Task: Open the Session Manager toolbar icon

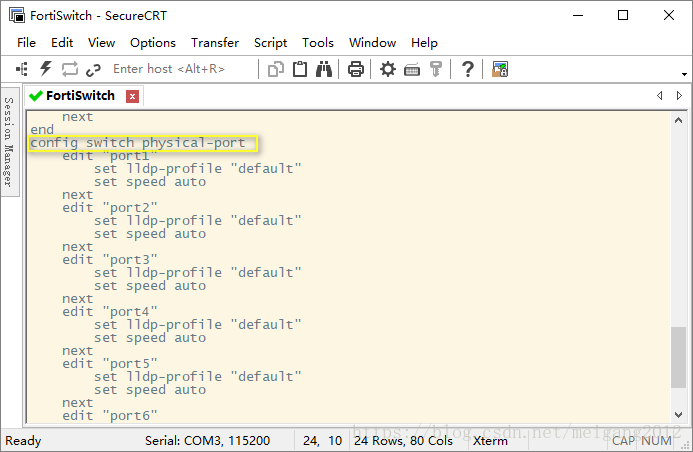Action: click(x=22, y=69)
